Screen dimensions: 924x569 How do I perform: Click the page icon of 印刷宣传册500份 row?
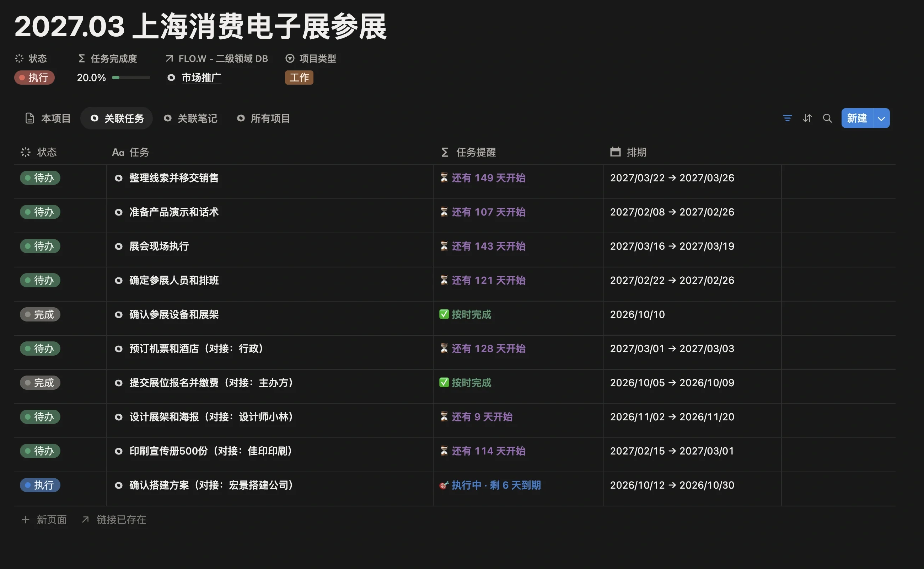(x=118, y=451)
